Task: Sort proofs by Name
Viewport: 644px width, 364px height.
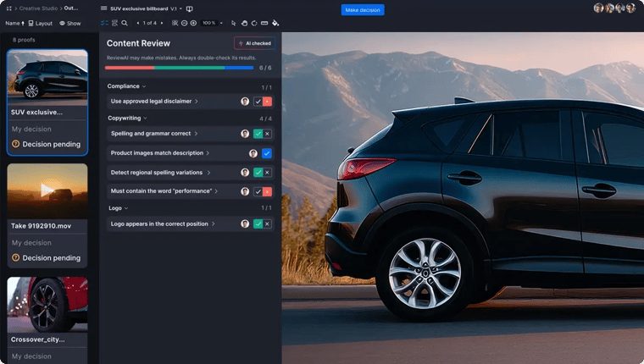Action: (x=14, y=24)
